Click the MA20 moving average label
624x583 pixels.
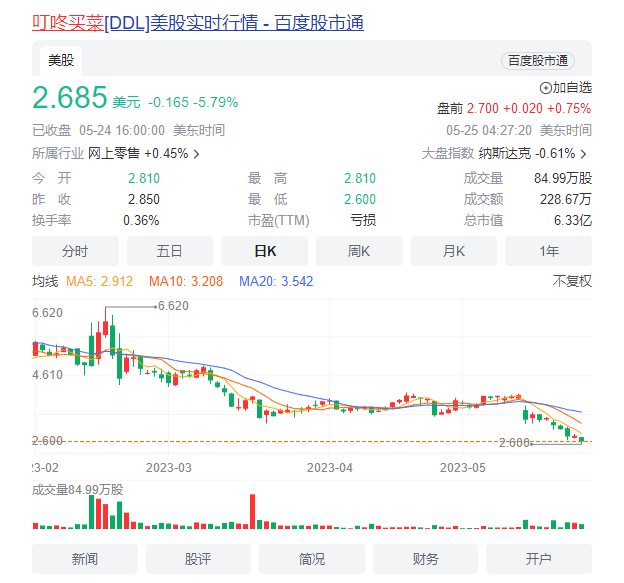276,282
